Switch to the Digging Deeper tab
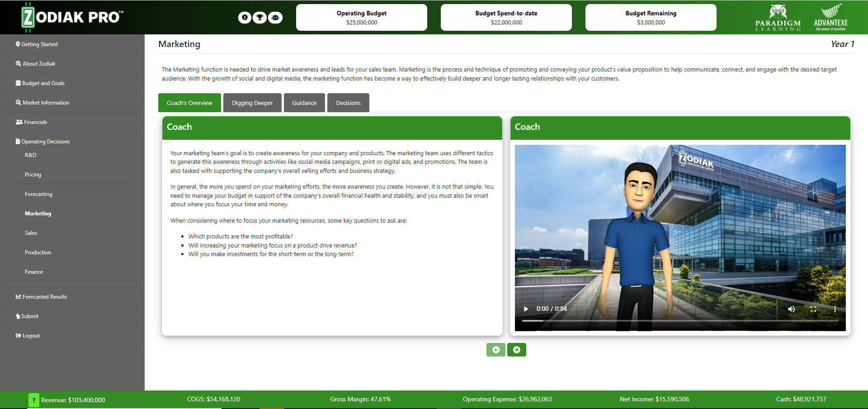 tap(252, 103)
